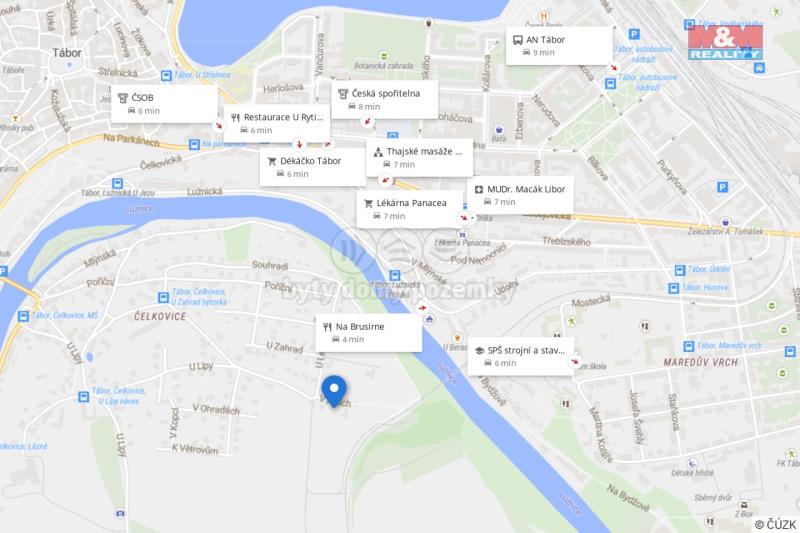The image size is (800, 533).
Task: Select the Maredův vrch bus stop icon
Action: (x=689, y=346)
